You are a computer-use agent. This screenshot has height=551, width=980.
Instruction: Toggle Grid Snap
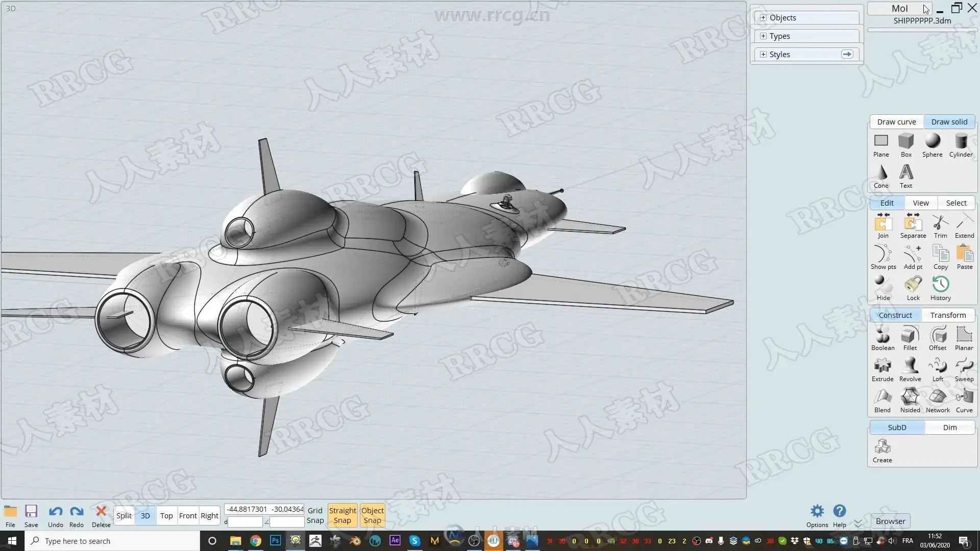point(315,515)
